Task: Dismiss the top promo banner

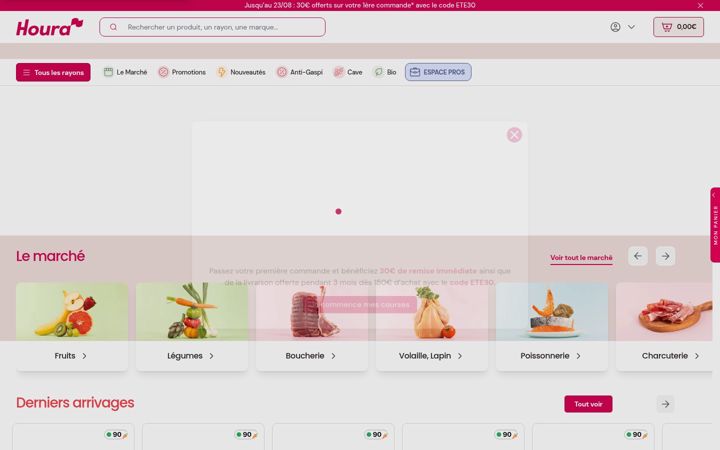Action: pos(700,6)
